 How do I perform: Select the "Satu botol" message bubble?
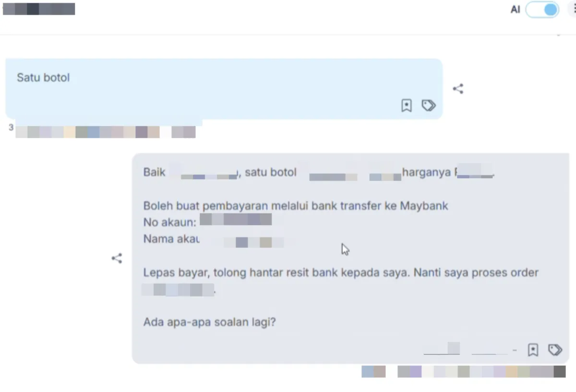(224, 89)
